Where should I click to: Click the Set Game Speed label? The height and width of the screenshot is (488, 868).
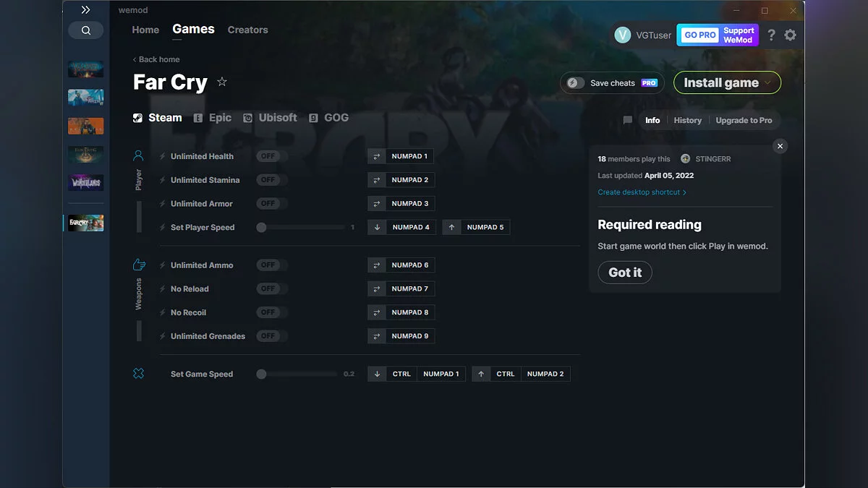202,374
